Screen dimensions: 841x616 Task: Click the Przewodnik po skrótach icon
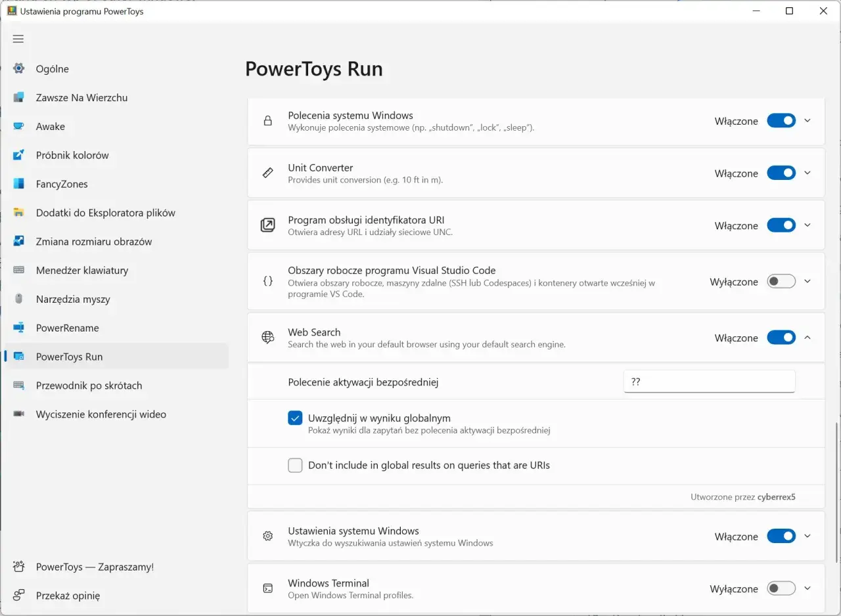click(x=18, y=385)
